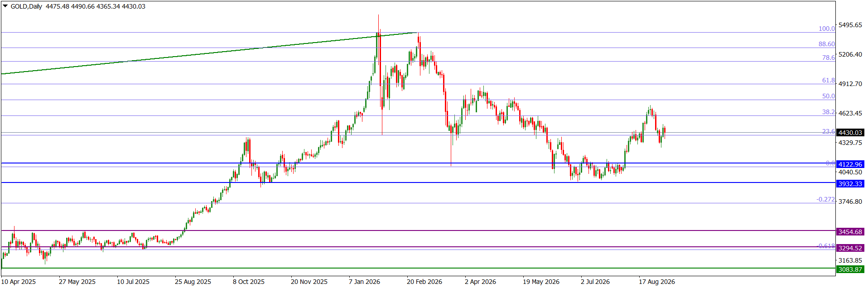Click the purple price label 3294.52
Viewport: 868px width, 288px height.
pyautogui.click(x=850, y=248)
